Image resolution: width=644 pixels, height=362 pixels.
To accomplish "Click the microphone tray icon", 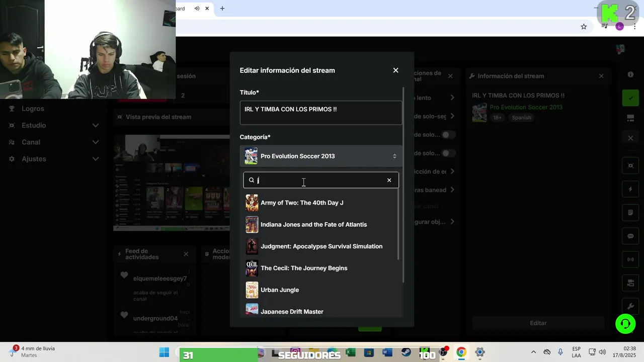I will click(560, 352).
